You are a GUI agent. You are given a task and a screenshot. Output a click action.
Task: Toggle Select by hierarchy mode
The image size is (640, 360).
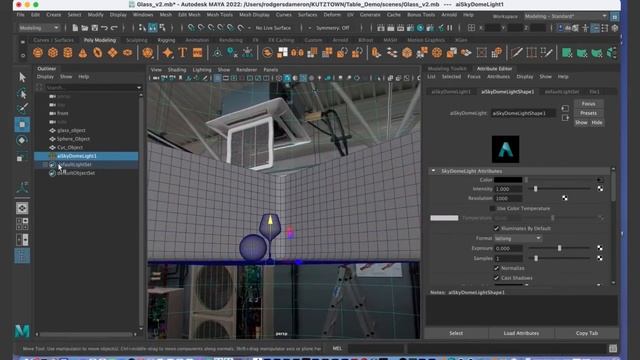(142, 28)
